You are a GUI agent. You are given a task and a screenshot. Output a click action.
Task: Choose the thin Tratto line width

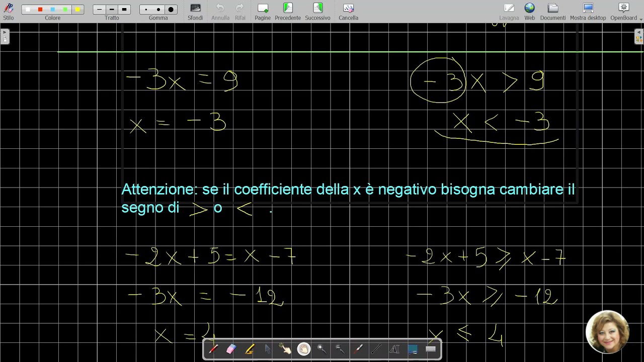coord(100,10)
